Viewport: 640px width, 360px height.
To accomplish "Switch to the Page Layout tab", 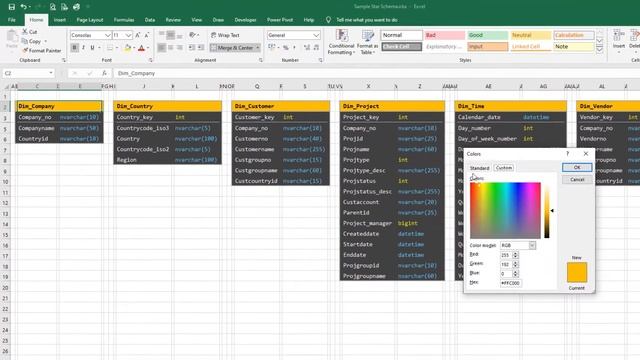I will (x=90, y=20).
